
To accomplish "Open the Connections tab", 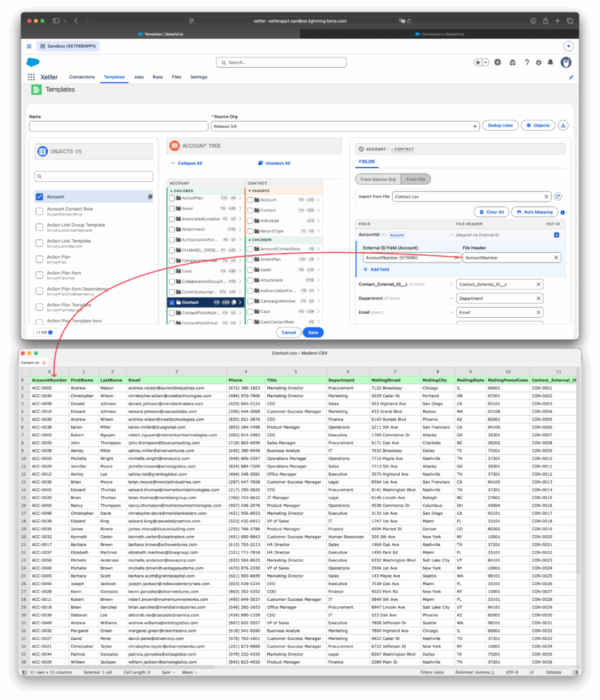I will click(82, 77).
